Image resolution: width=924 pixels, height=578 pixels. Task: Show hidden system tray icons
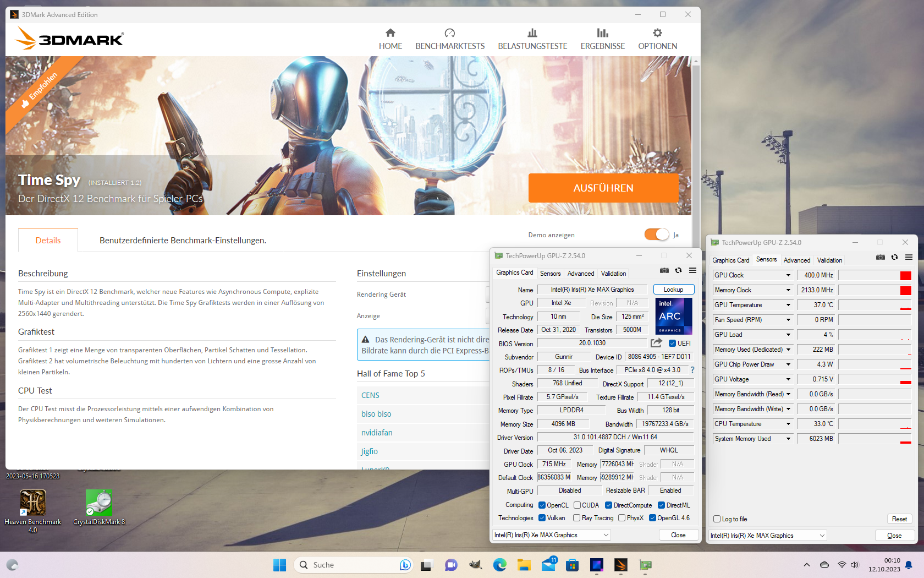coord(806,565)
